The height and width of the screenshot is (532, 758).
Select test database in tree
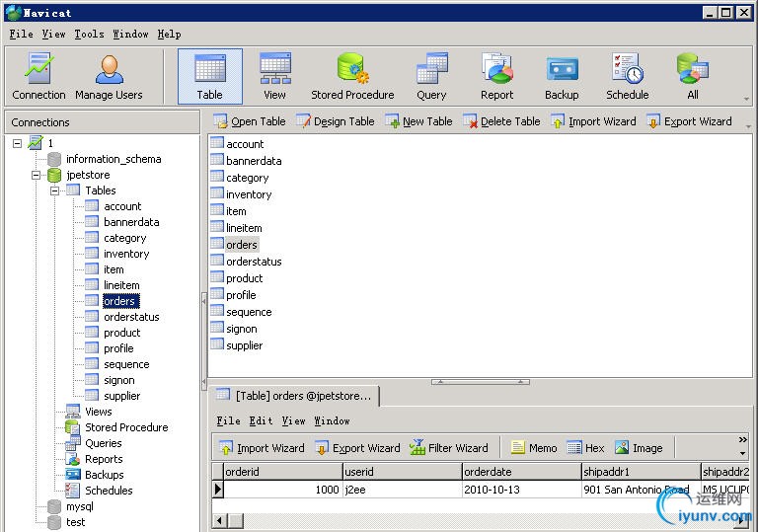[75, 522]
